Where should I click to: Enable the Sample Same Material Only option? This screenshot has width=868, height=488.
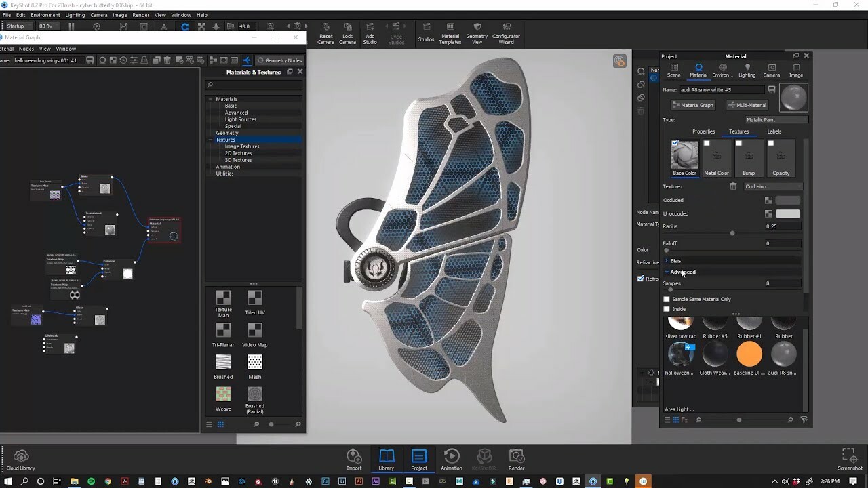[667, 298]
